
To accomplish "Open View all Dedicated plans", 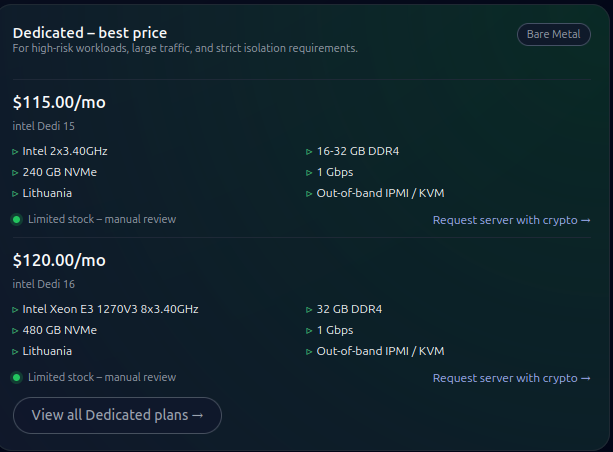I will coord(117,415).
